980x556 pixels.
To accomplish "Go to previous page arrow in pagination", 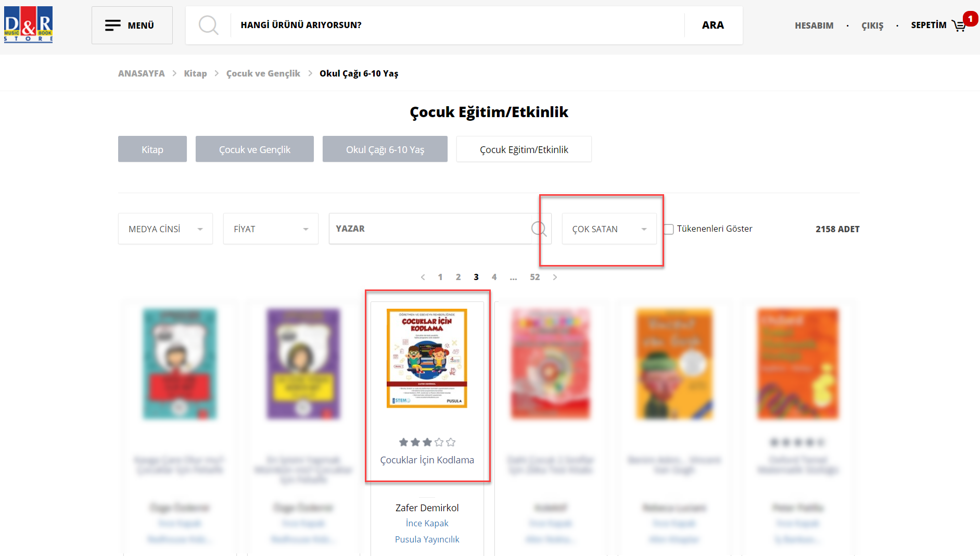I will (423, 277).
